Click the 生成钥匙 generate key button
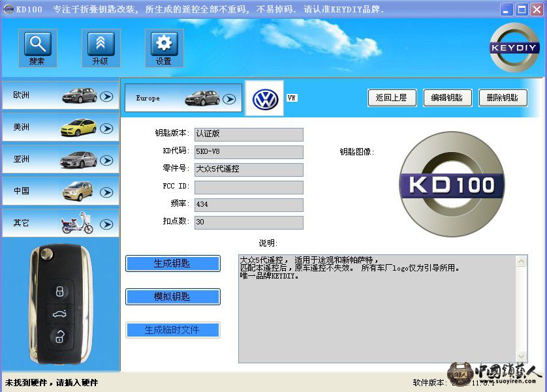Image resolution: width=547 pixels, height=392 pixels. pos(173,264)
